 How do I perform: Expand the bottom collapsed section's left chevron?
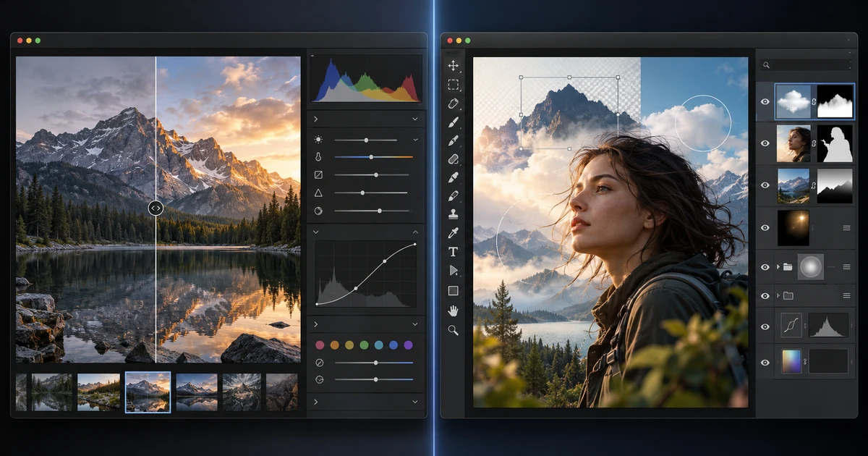(316, 401)
